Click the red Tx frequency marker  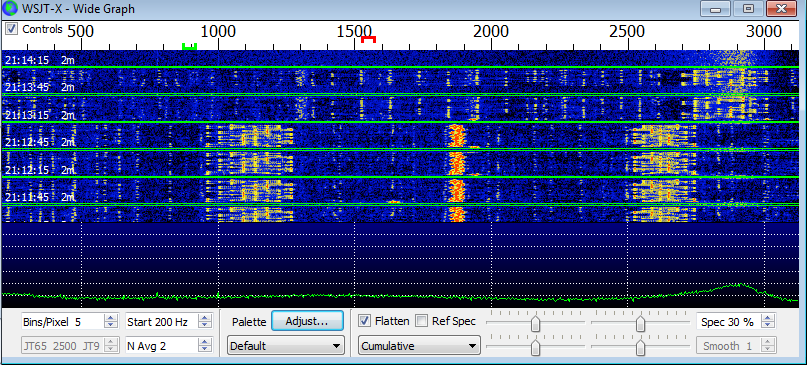[x=368, y=39]
